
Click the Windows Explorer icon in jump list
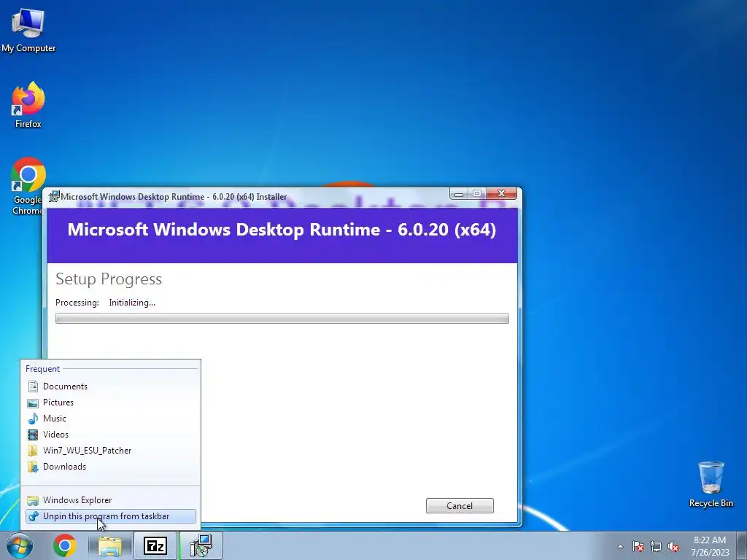33,500
